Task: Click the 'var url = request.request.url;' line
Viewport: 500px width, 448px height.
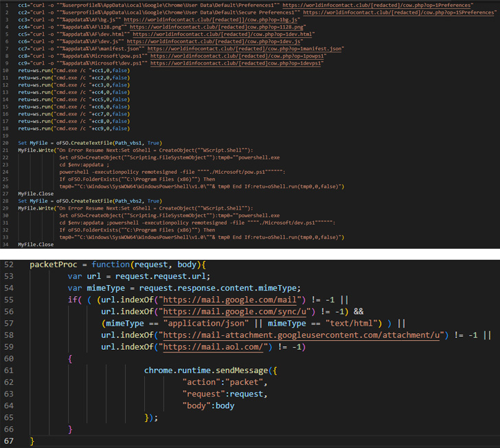Action: click(139, 276)
